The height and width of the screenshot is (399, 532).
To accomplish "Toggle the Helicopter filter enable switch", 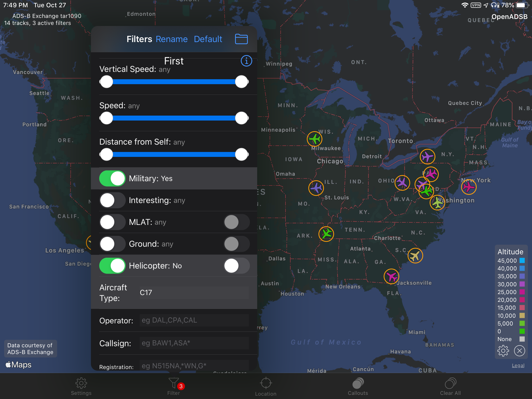I will click(x=112, y=266).
